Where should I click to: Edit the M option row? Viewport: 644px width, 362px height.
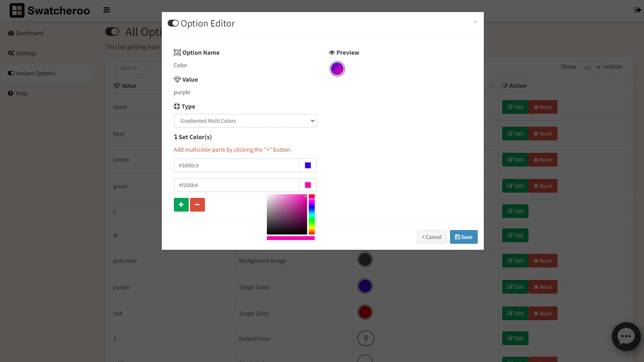(515, 235)
